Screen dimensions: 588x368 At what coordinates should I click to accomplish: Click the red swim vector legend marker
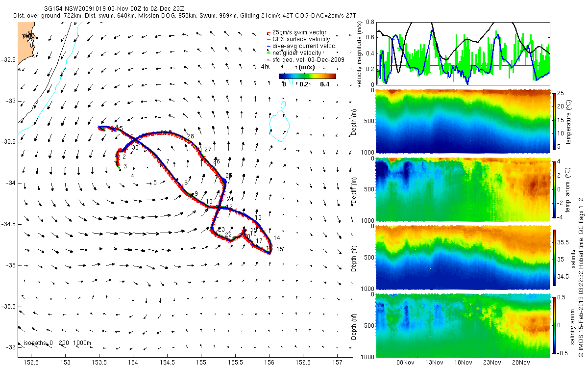tap(269, 33)
